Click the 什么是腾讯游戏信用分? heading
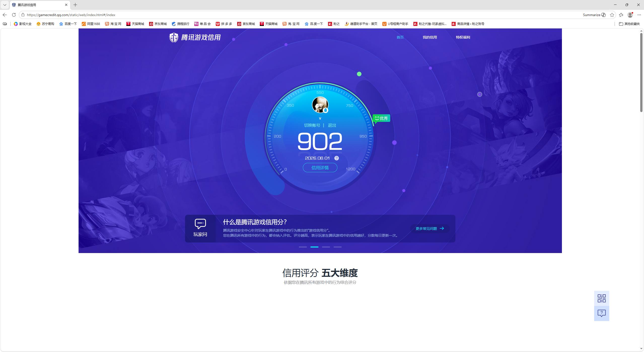The height and width of the screenshot is (352, 644). (255, 222)
